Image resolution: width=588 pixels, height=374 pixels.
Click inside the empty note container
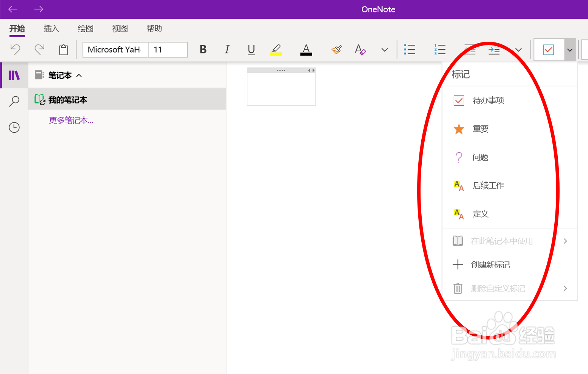[x=281, y=89]
